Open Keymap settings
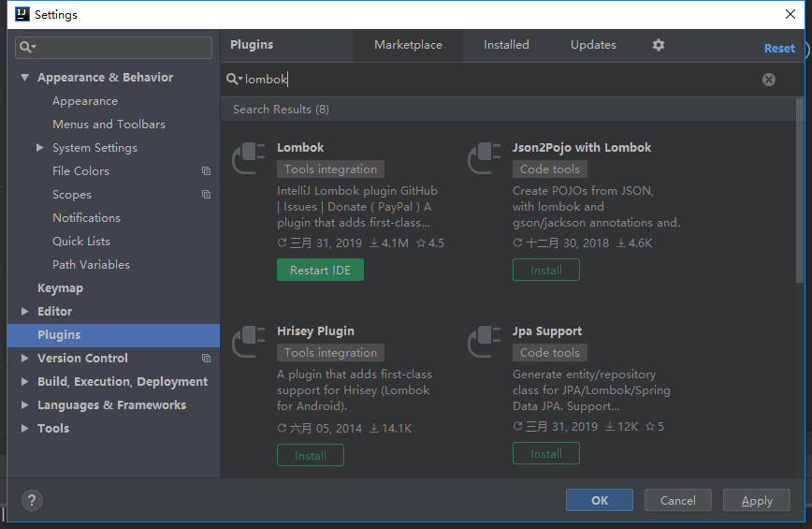 60,288
